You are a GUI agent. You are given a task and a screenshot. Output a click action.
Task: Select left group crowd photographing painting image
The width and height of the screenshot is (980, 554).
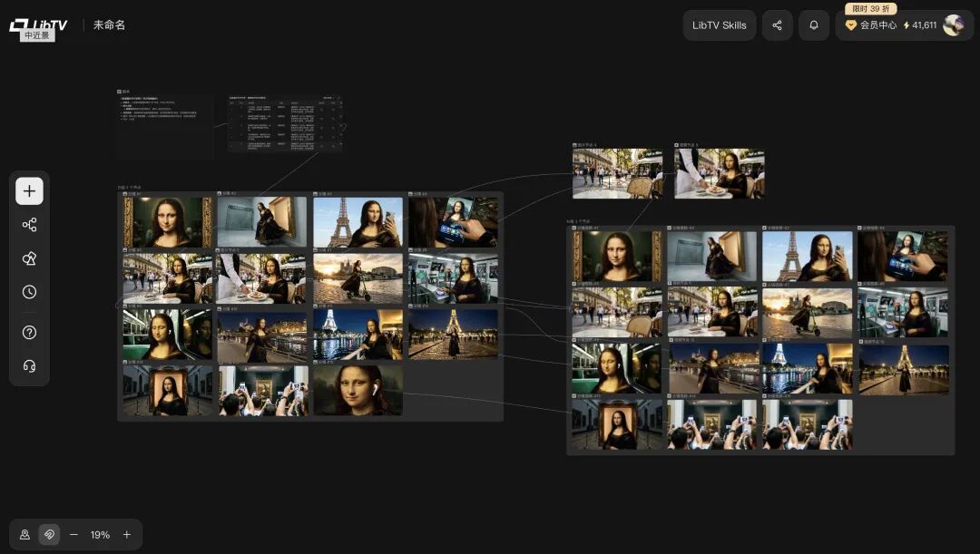(262, 391)
